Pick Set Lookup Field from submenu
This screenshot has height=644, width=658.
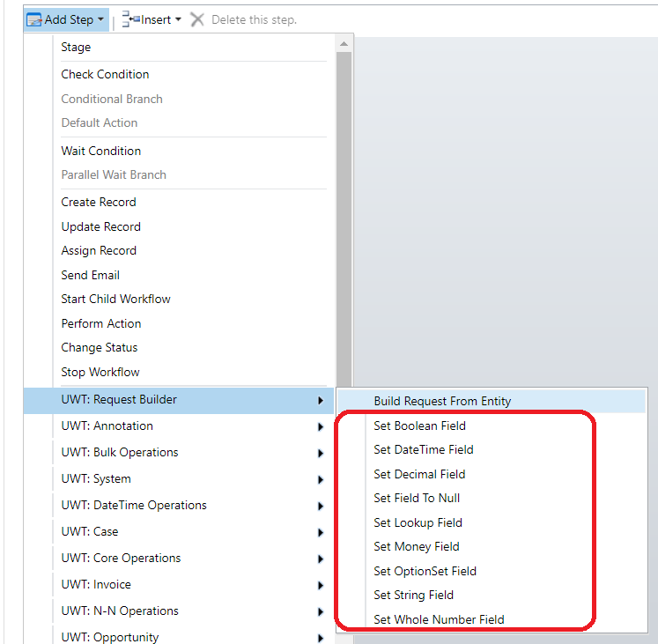coord(418,522)
